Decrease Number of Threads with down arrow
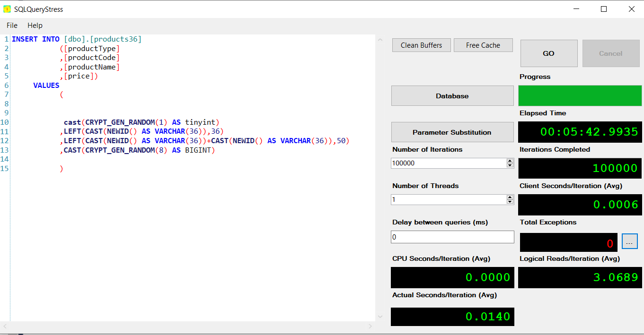644x335 pixels. tap(510, 202)
